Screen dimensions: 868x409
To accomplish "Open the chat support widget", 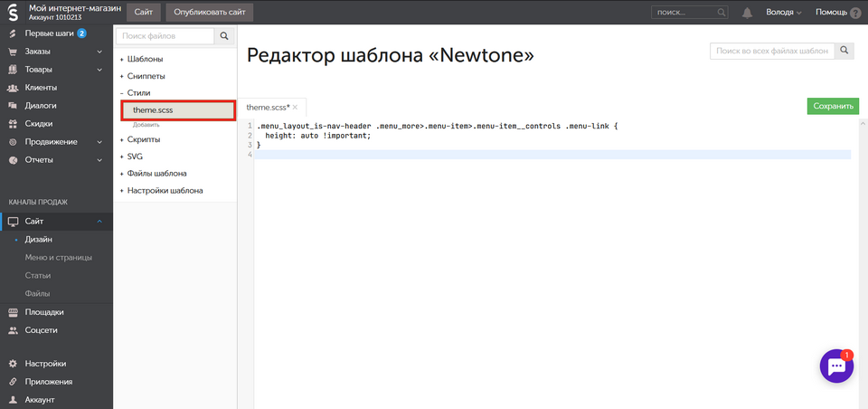I will click(836, 366).
